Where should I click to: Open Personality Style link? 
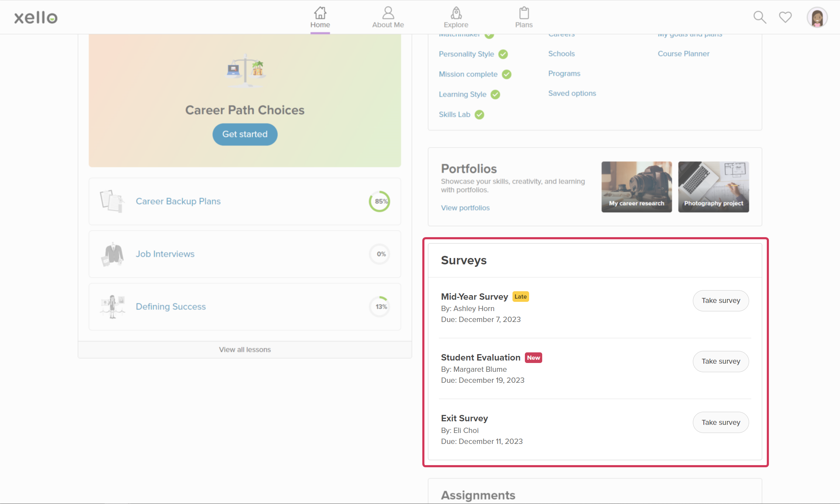point(466,54)
